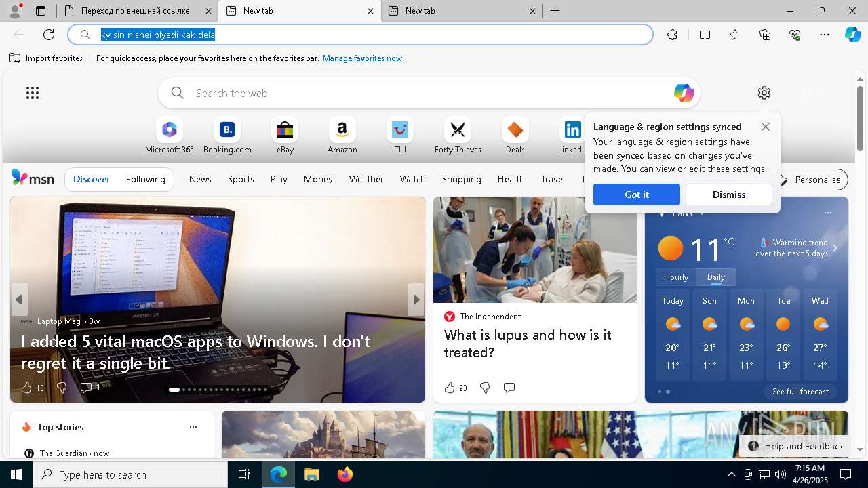
Task: Open Split screen icon
Action: point(705,35)
